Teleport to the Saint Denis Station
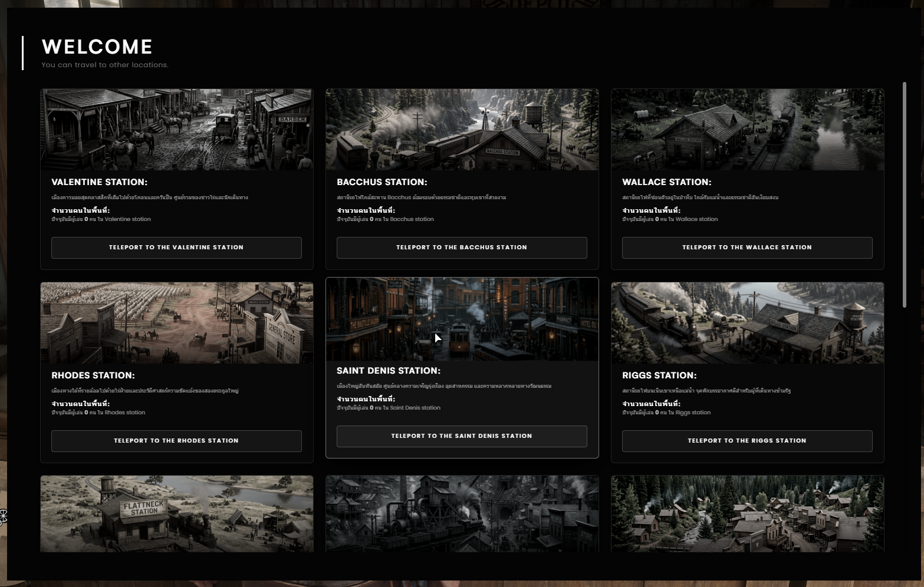The image size is (924, 587). [x=462, y=436]
